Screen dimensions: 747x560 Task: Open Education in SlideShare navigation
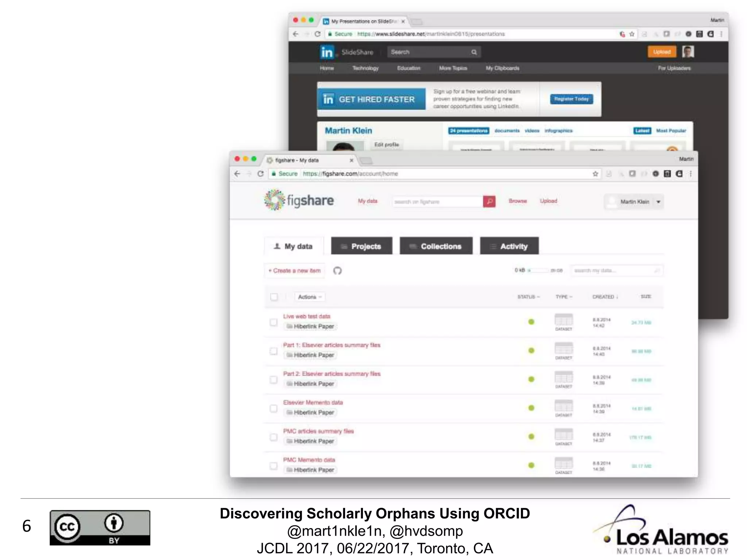tap(409, 68)
